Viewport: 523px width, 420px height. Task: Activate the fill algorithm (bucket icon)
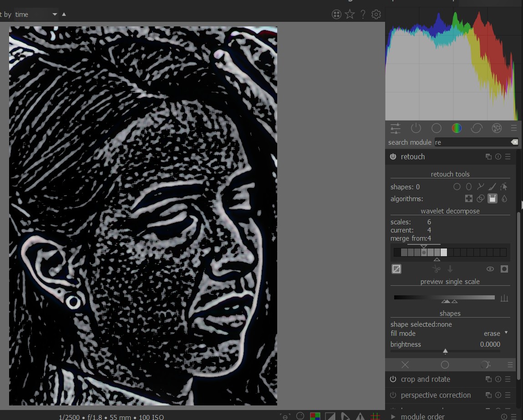493,199
